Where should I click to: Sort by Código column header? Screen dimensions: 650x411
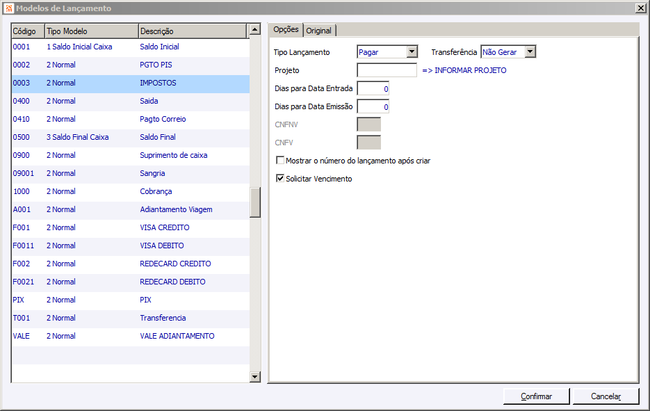pyautogui.click(x=28, y=31)
